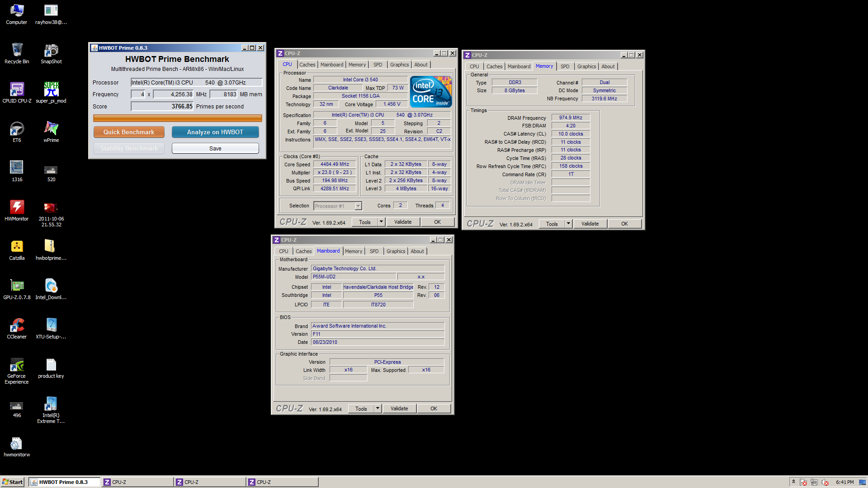Click Analyze on HWBOT button

point(215,132)
